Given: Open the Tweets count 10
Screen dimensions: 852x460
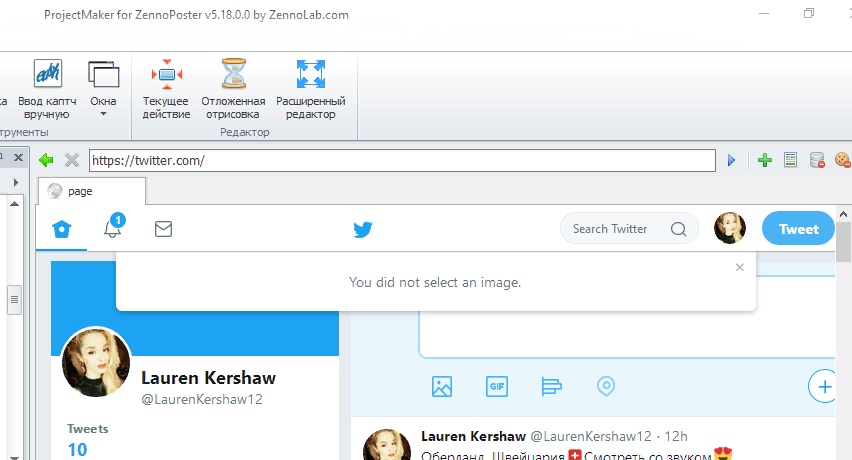Looking at the screenshot, I should (77, 450).
